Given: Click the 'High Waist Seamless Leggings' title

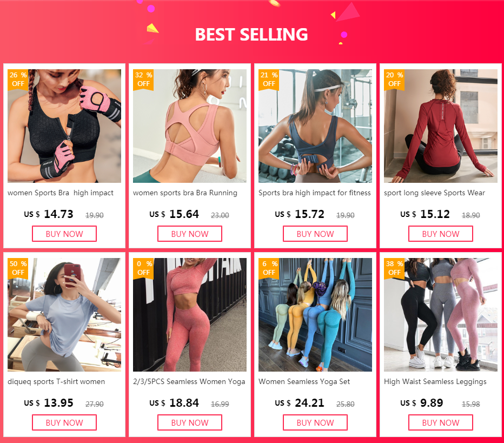Looking at the screenshot, I should [x=435, y=381].
